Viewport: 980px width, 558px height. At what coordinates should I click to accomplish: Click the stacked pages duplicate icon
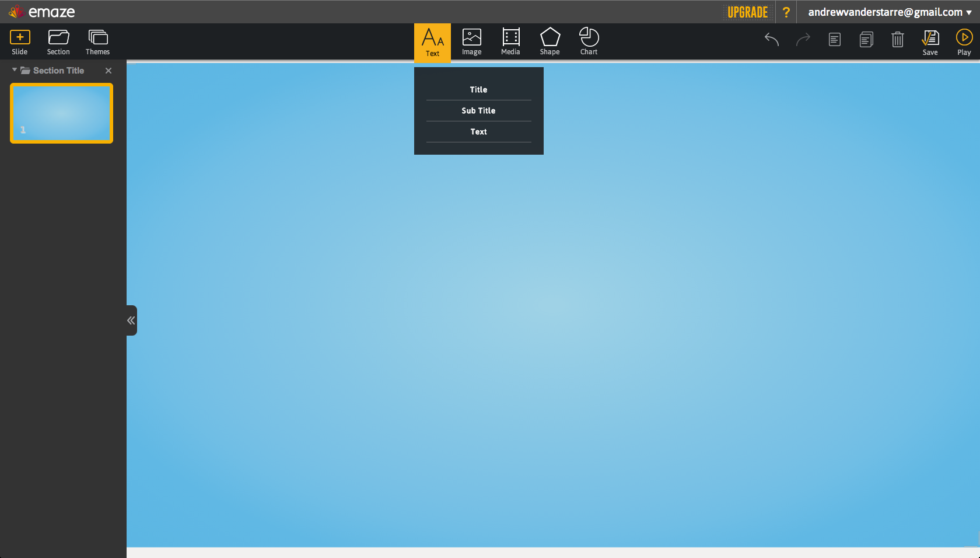866,39
